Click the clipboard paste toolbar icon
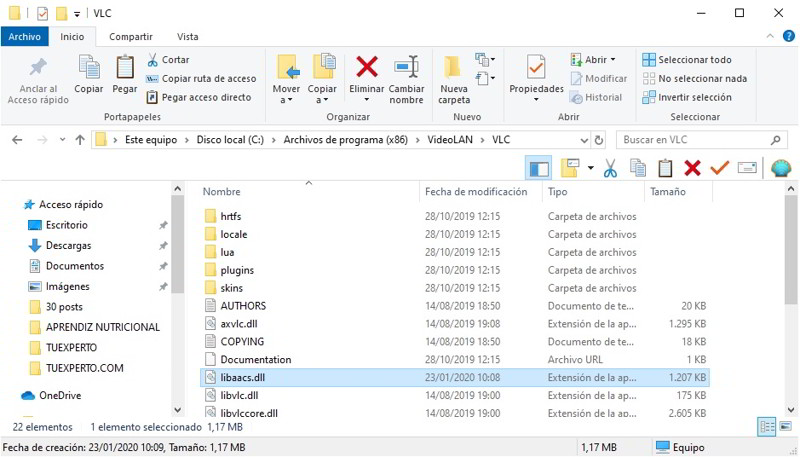The height and width of the screenshot is (457, 800). [665, 168]
